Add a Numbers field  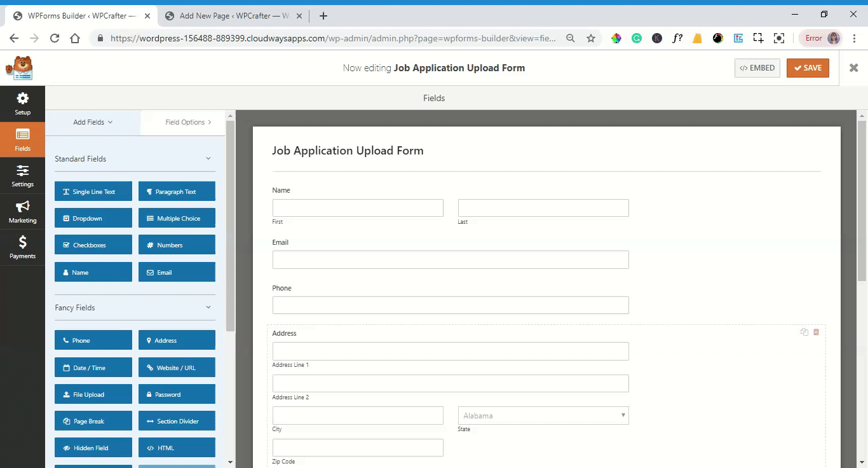[x=177, y=245]
